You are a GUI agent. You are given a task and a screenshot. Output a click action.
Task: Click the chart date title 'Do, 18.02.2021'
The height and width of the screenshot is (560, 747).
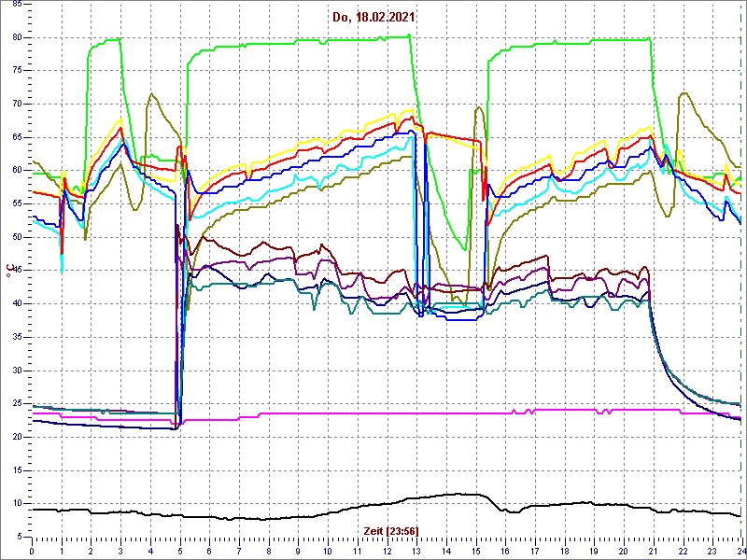(x=373, y=18)
